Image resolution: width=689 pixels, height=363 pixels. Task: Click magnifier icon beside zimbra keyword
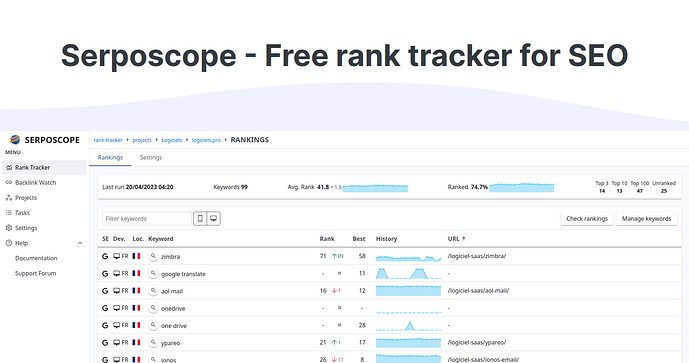pos(153,256)
